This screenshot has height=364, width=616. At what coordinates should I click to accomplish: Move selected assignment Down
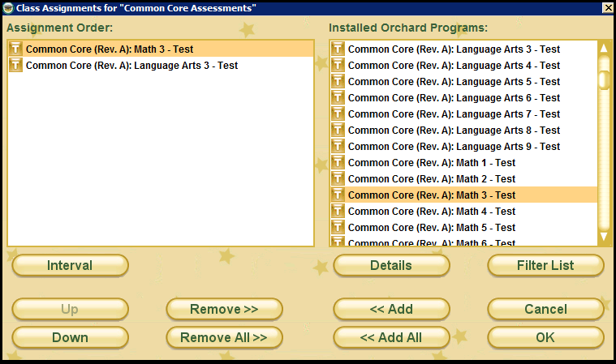(70, 337)
